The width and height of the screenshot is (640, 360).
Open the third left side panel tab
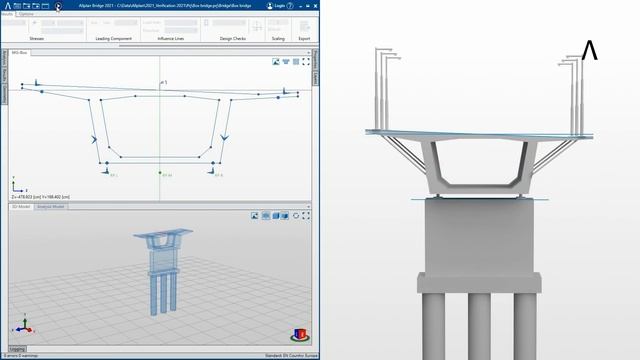click(4, 94)
